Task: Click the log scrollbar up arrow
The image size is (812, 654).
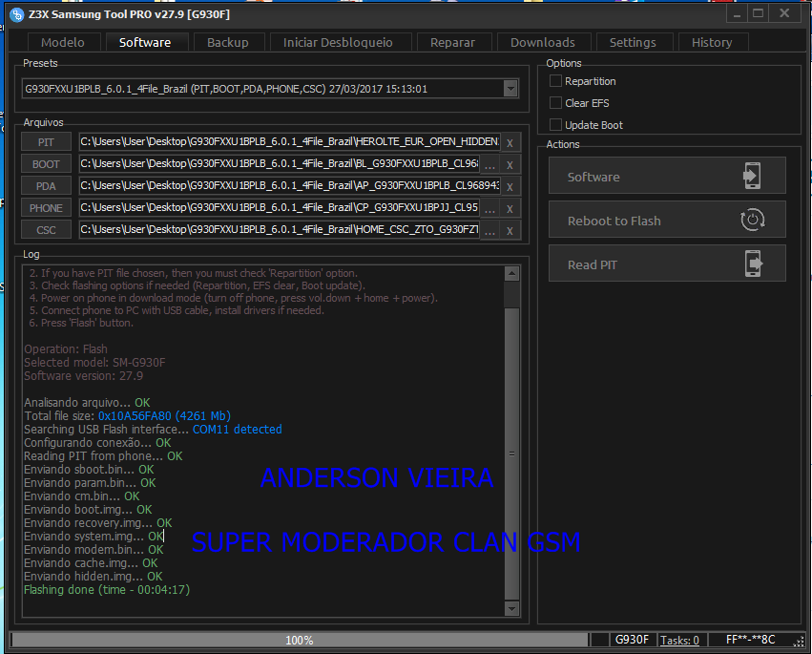Action: click(x=511, y=273)
